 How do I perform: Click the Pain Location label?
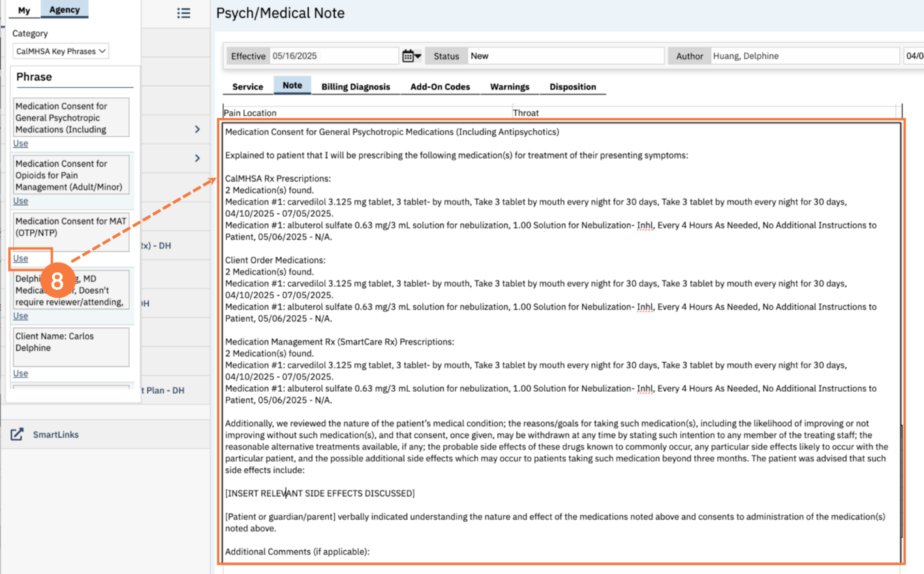250,113
